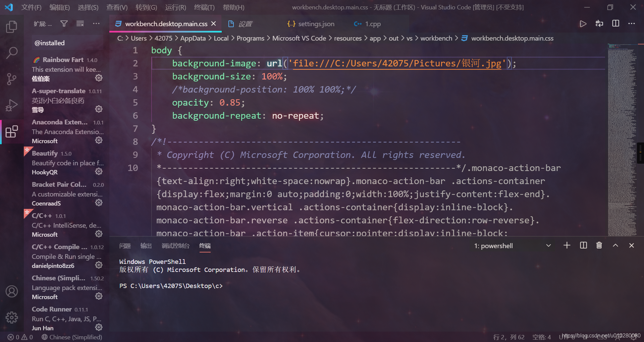This screenshot has height=342, width=644.
Task: Run the code with the play button
Action: 583,24
